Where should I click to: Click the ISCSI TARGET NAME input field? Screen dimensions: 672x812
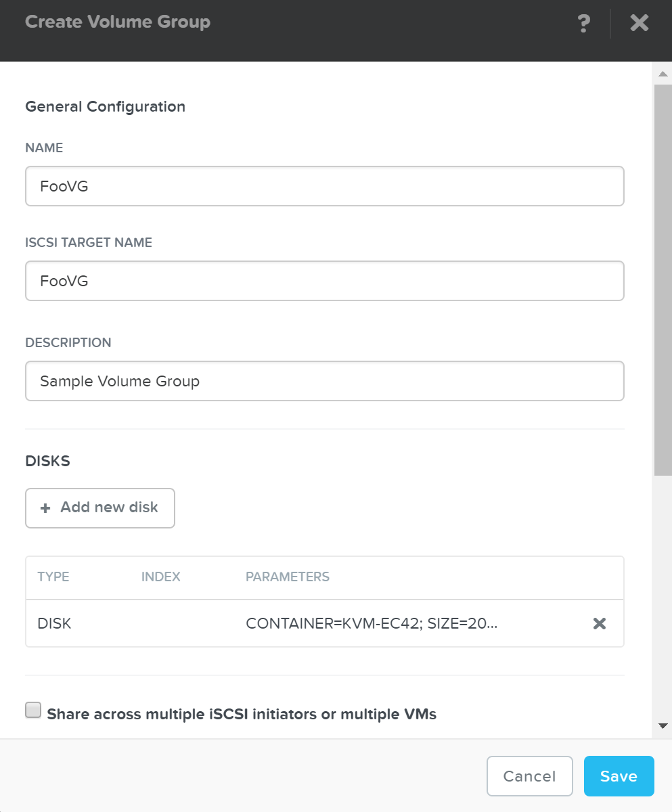(325, 280)
